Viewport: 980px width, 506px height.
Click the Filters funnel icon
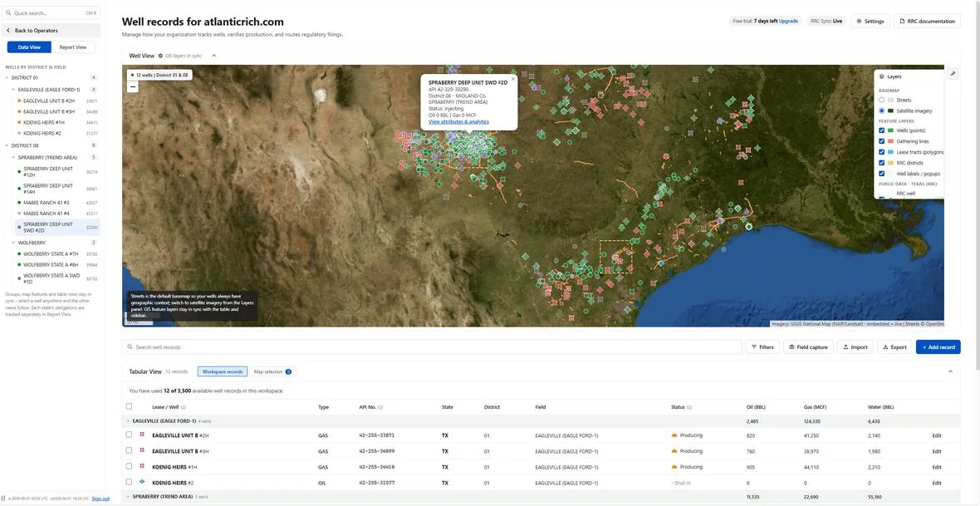click(754, 347)
